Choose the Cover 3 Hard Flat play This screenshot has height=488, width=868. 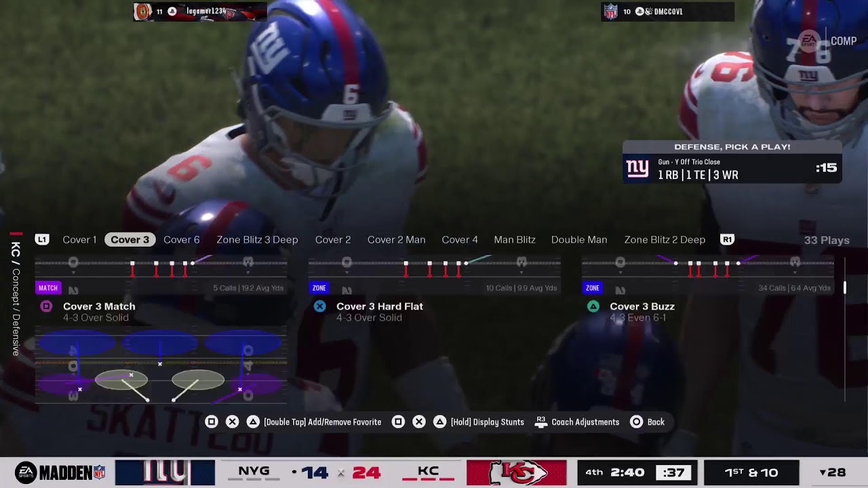(x=380, y=306)
